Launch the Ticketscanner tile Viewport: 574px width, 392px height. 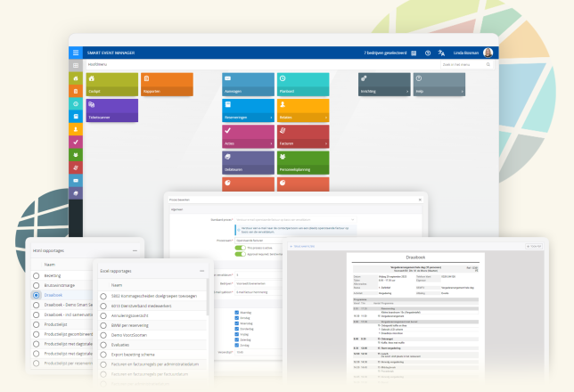(112, 110)
